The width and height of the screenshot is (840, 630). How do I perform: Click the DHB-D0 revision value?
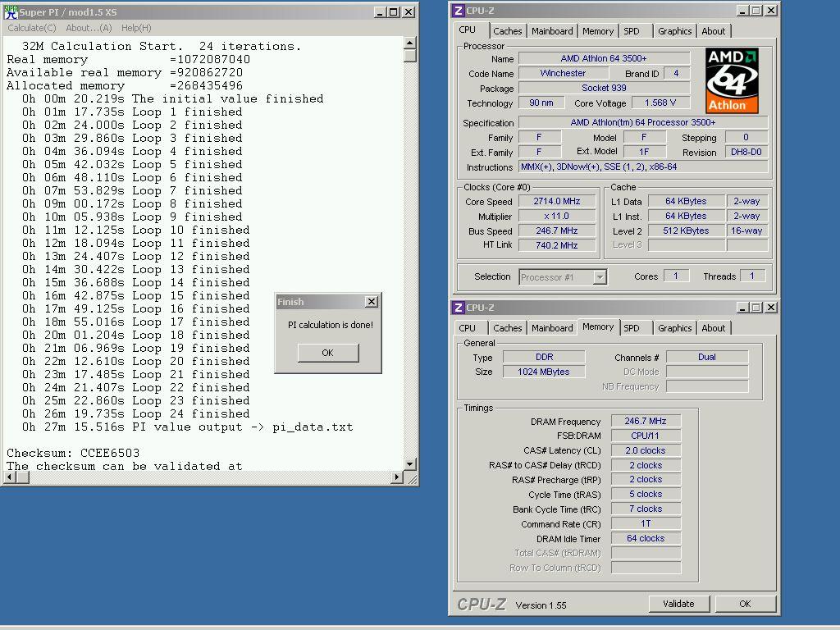tap(746, 152)
